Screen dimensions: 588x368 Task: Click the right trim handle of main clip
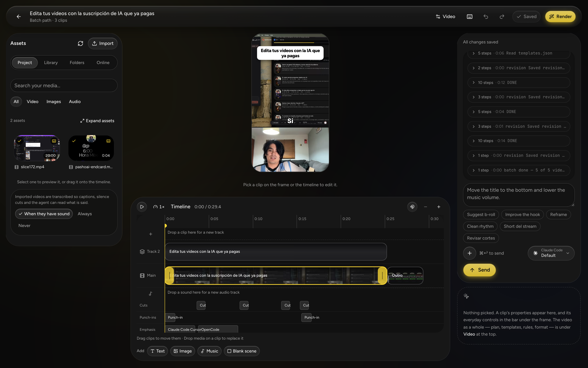click(382, 275)
